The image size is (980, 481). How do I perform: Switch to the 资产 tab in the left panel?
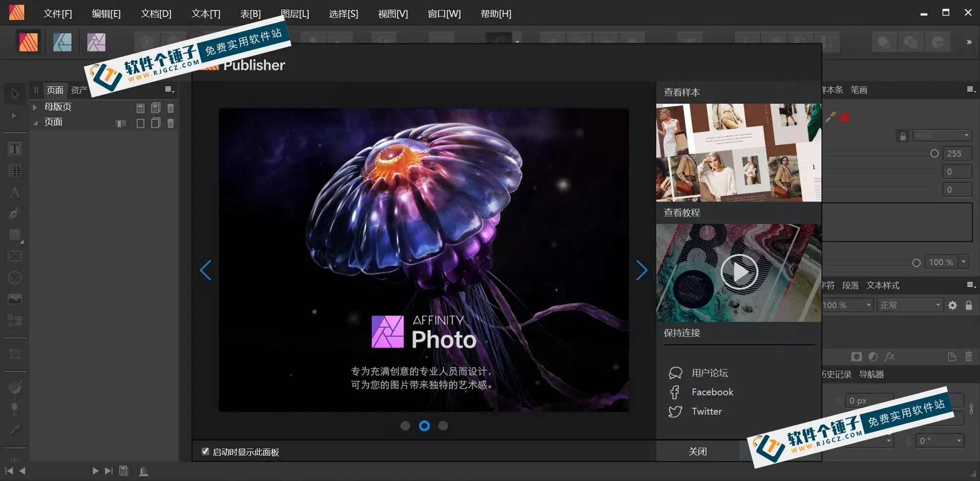(x=79, y=89)
